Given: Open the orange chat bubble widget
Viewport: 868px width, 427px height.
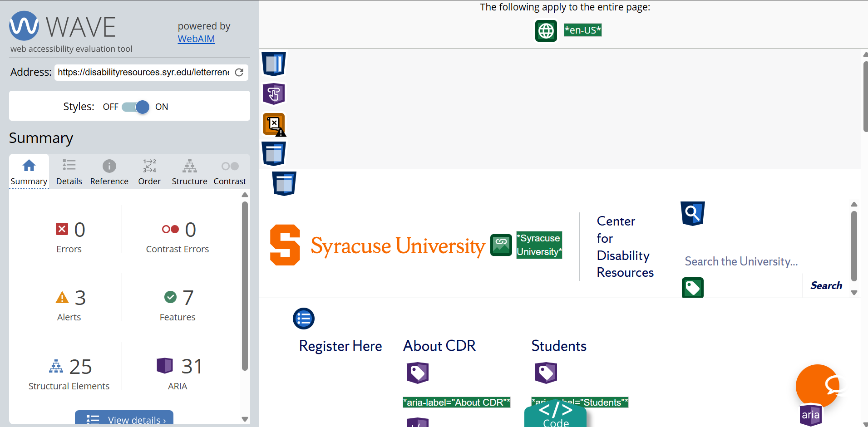Looking at the screenshot, I should pos(818,386).
